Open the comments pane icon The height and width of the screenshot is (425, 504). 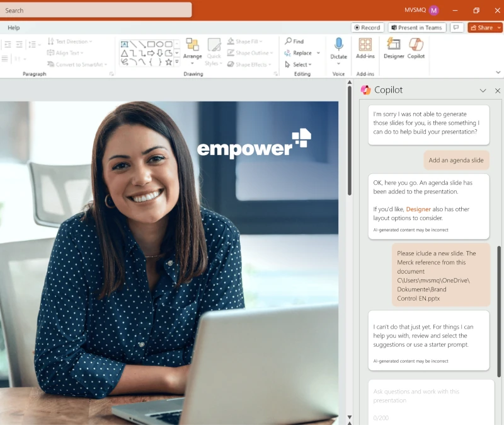457,28
